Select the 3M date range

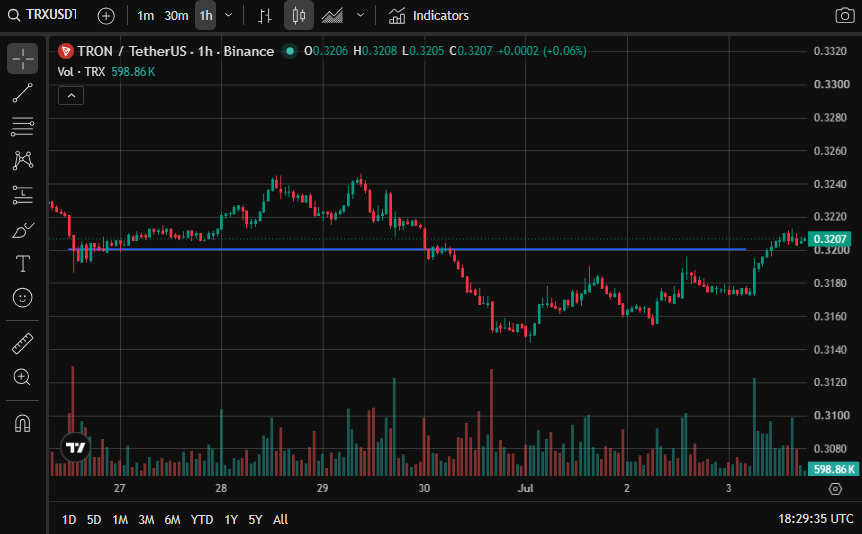point(146,519)
